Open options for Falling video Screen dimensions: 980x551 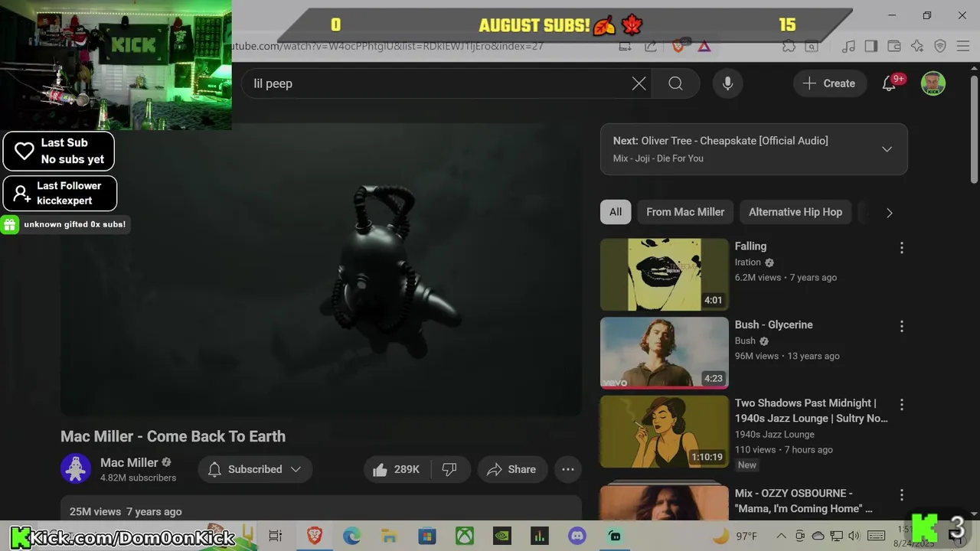901,247
